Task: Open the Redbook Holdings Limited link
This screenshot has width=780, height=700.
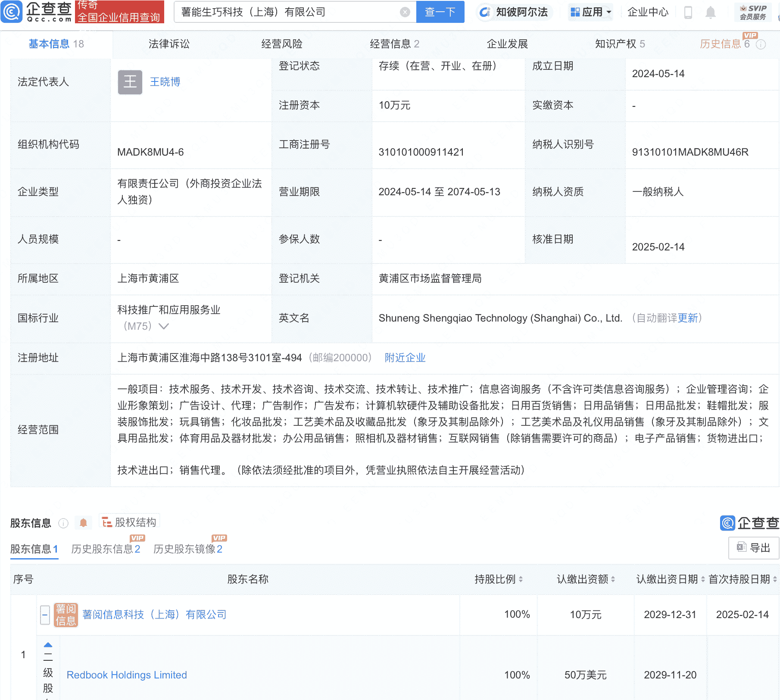Action: [126, 675]
